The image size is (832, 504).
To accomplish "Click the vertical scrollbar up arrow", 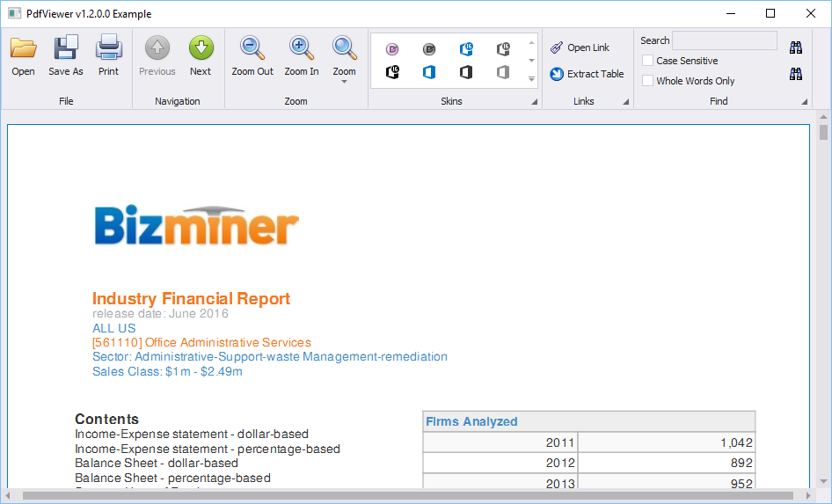I will click(x=823, y=117).
